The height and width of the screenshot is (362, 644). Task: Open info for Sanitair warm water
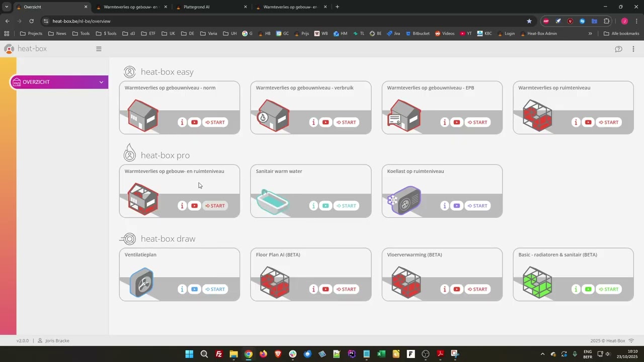[x=313, y=206]
